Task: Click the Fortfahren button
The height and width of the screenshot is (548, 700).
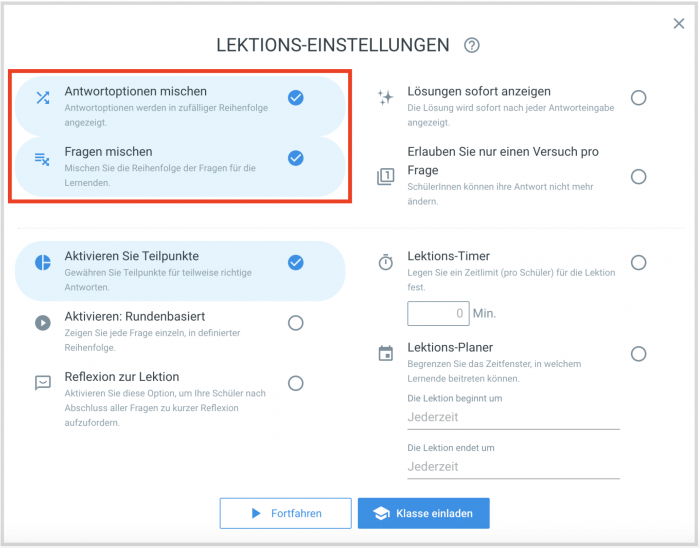Action: pos(286,513)
